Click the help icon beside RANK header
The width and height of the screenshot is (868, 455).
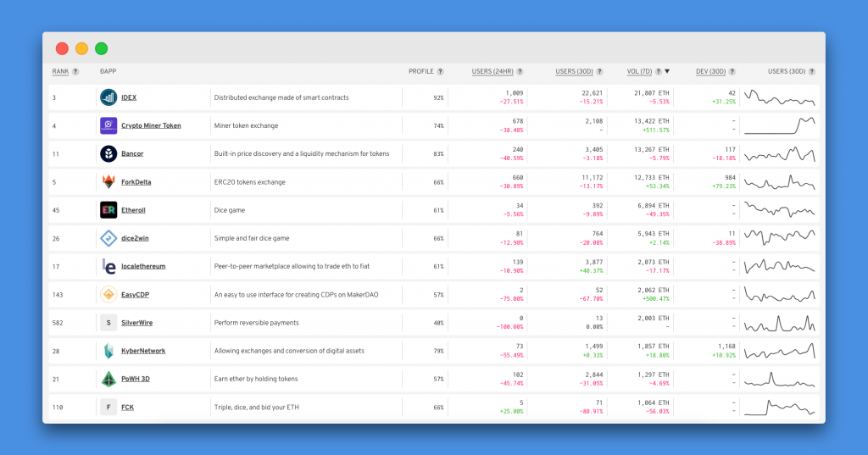[75, 71]
